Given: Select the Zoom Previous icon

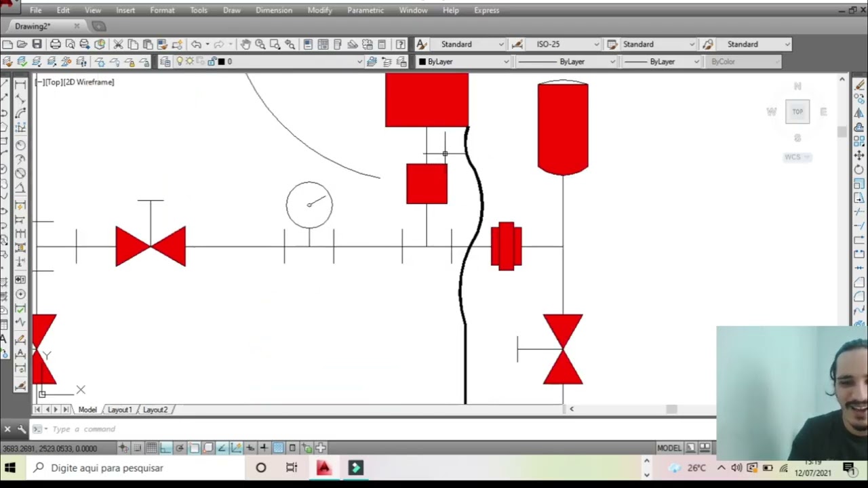Looking at the screenshot, I should 290,44.
